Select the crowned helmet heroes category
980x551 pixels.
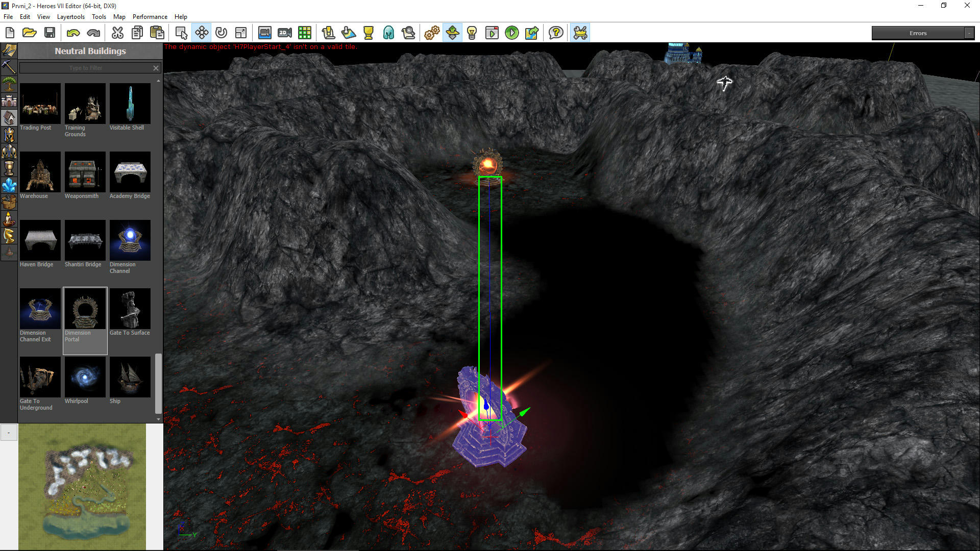9,135
